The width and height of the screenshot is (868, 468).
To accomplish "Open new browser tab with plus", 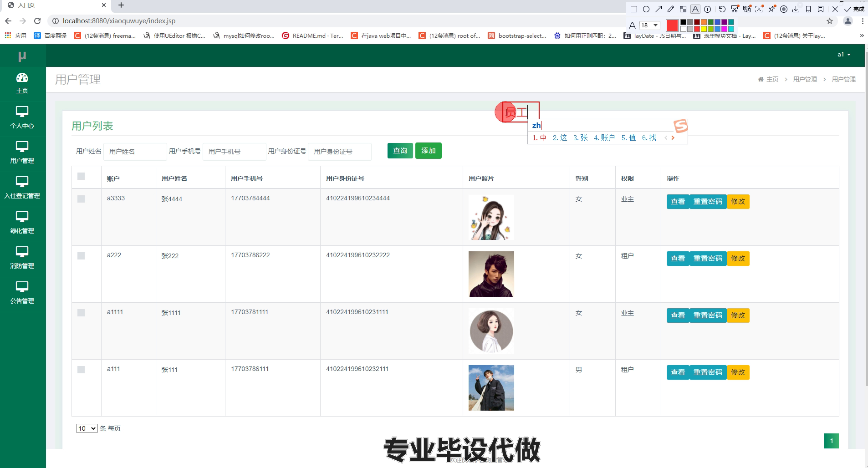I will pos(121,5).
